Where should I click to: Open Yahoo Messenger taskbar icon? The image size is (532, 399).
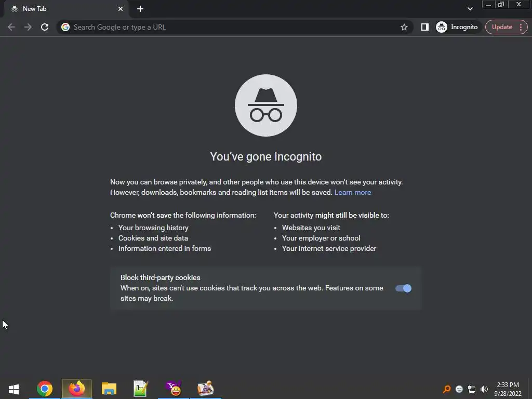tap(174, 389)
